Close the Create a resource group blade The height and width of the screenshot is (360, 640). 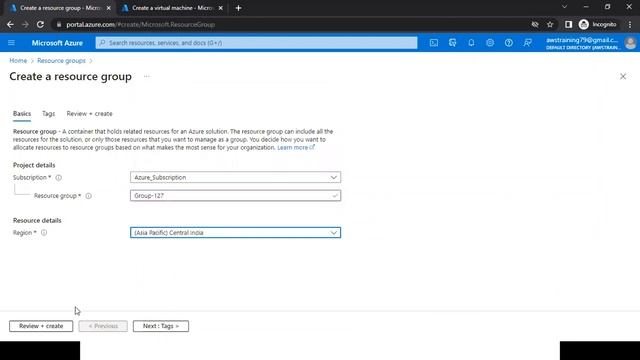(623, 76)
